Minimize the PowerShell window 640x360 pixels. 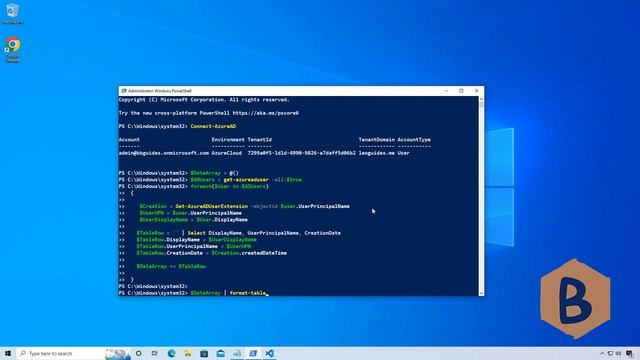click(446, 91)
